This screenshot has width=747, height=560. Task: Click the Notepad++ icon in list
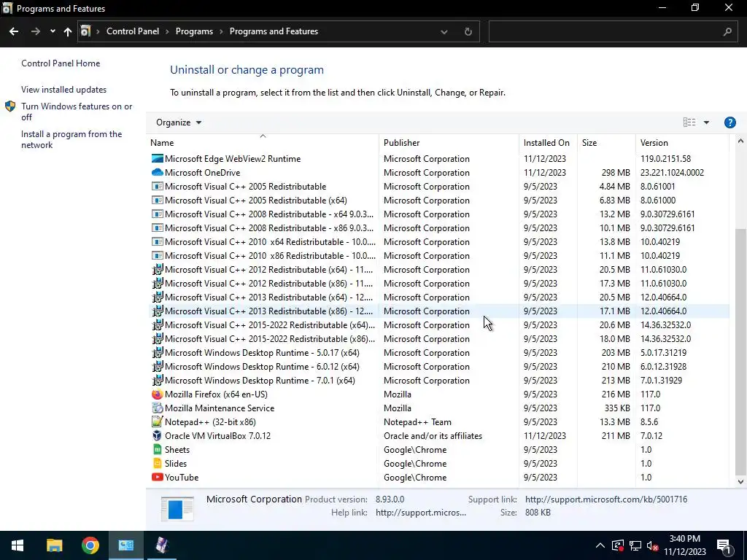coord(158,422)
